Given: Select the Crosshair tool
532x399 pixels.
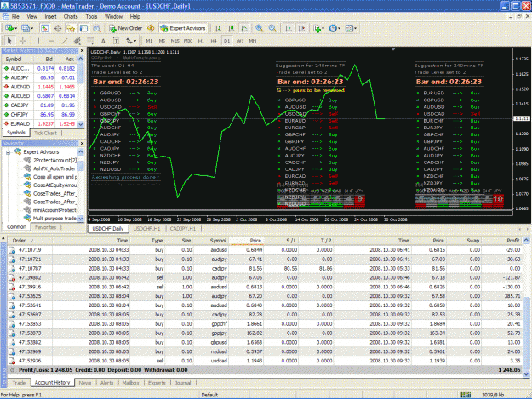Looking at the screenshot, I should tap(23, 41).
